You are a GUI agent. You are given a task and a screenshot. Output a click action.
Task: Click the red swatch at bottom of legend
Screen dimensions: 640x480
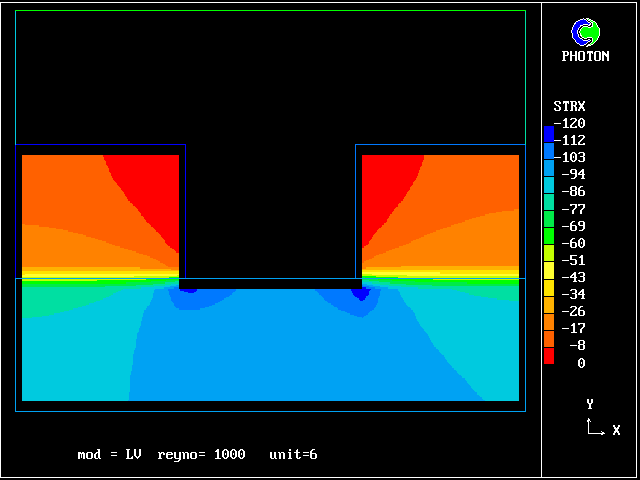click(x=548, y=356)
